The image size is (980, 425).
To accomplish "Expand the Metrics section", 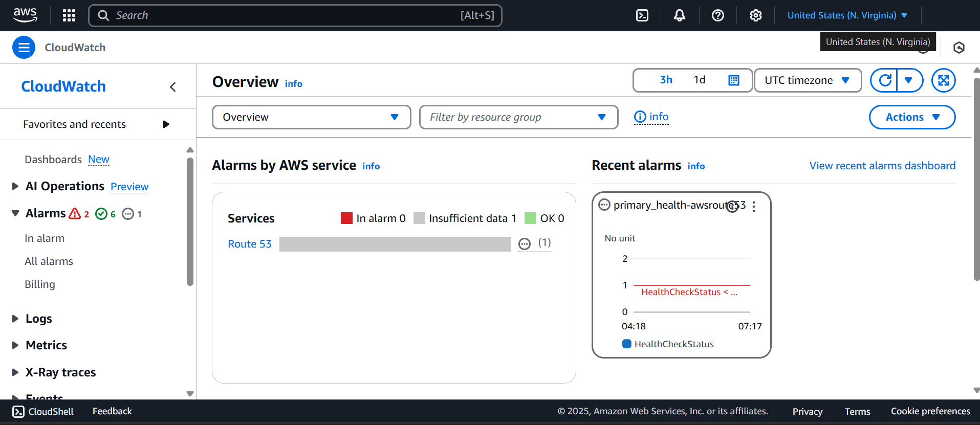I will tap(15, 345).
